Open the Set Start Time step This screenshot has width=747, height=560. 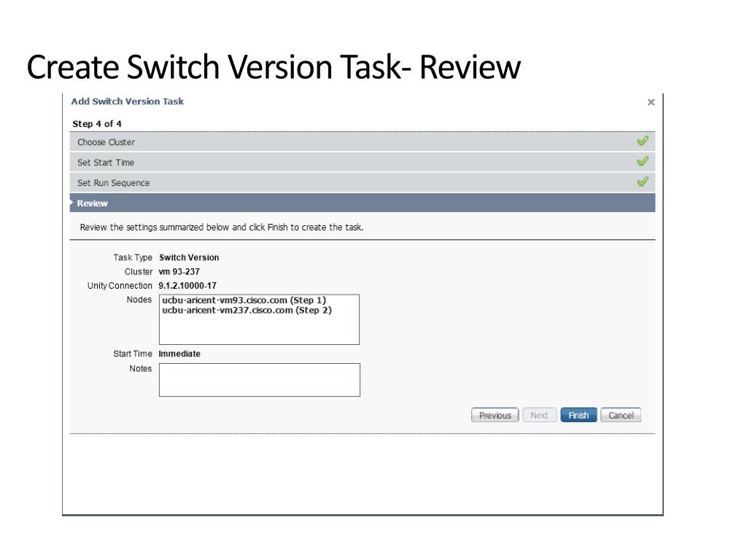pos(362,163)
